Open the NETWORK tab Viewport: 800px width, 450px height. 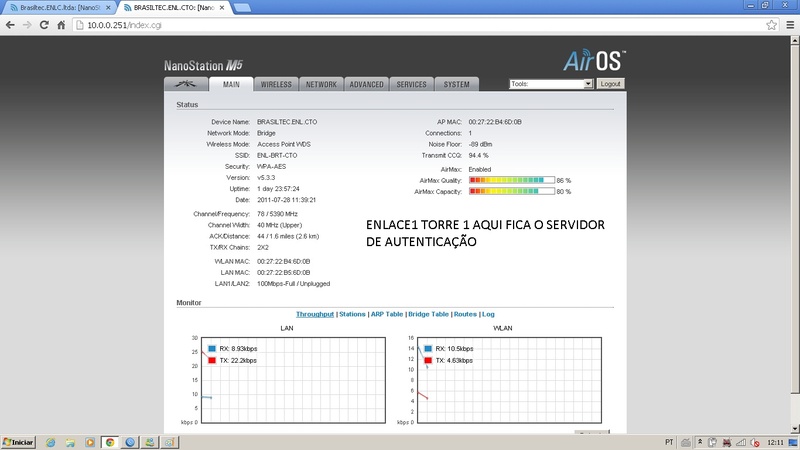[321, 84]
